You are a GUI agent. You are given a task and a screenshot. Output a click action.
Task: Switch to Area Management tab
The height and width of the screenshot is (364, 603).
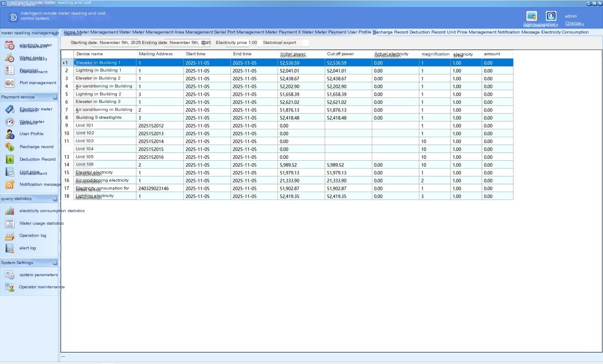click(x=194, y=32)
